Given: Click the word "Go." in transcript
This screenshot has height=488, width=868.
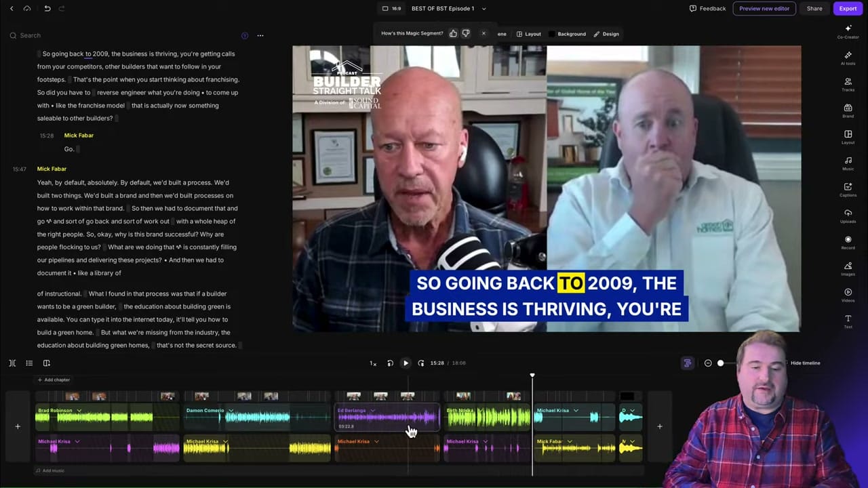Looking at the screenshot, I should click(69, 149).
